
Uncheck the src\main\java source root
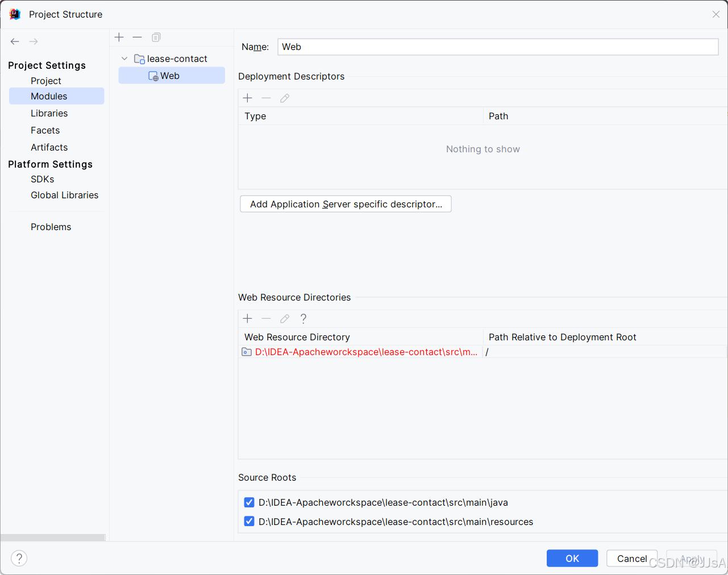point(249,502)
